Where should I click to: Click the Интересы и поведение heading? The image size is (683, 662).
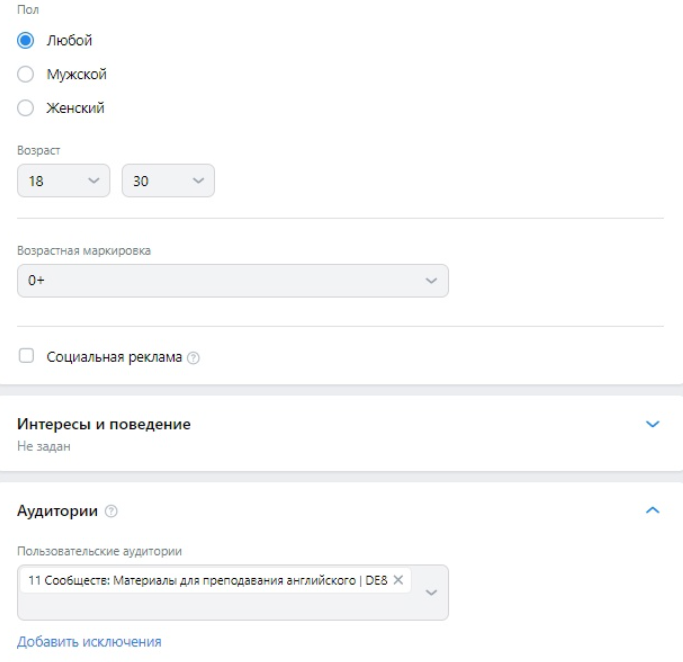click(x=104, y=424)
